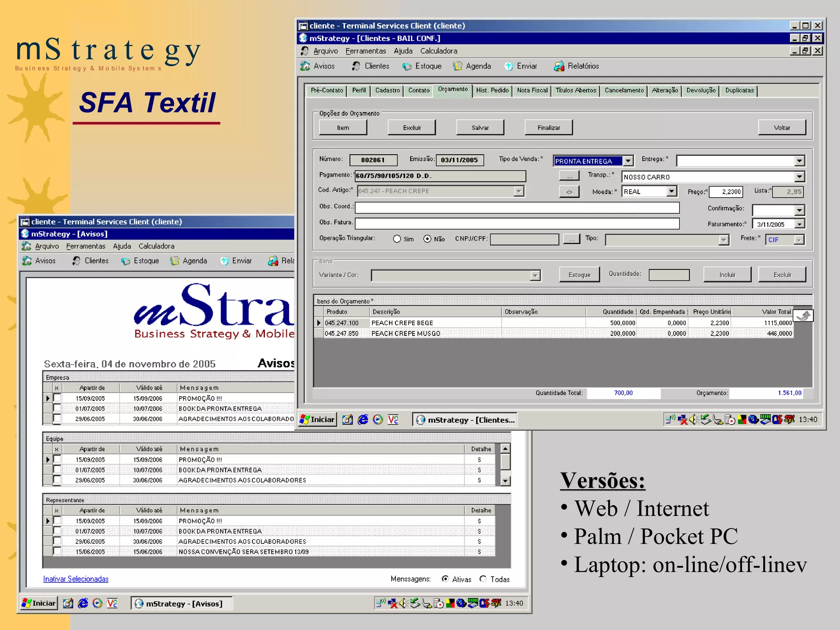
Task: Click the media player icon in Clientes taskbar
Action: coord(378,420)
